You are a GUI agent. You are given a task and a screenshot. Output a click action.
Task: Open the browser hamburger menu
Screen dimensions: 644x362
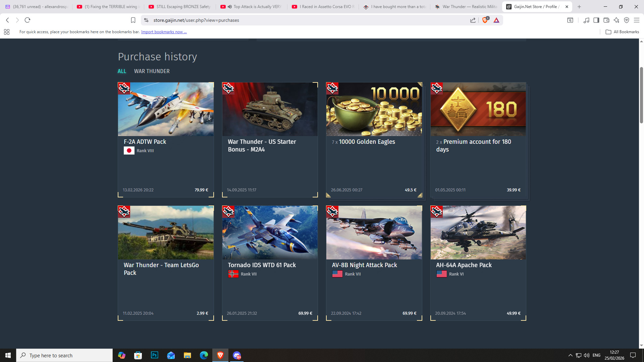click(x=636, y=20)
